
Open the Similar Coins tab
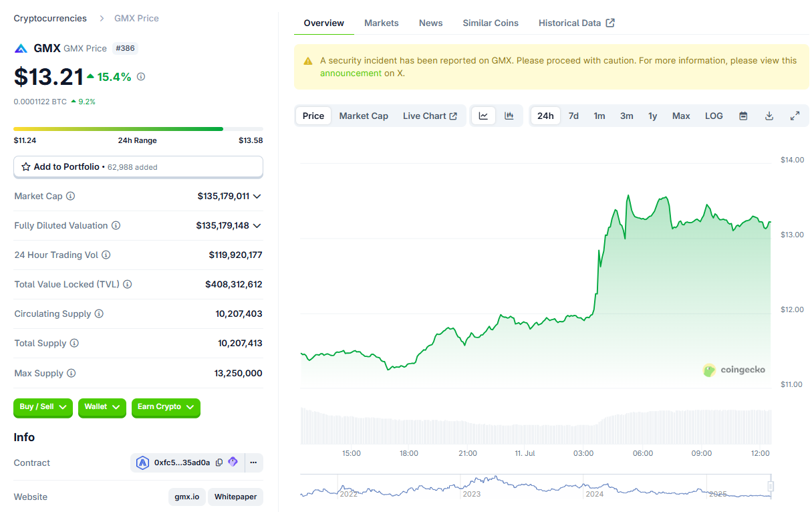(x=491, y=23)
